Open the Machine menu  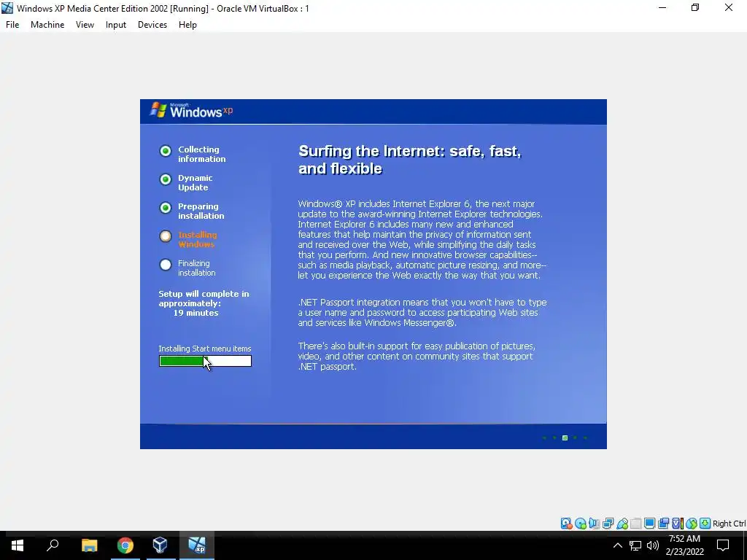click(x=47, y=25)
